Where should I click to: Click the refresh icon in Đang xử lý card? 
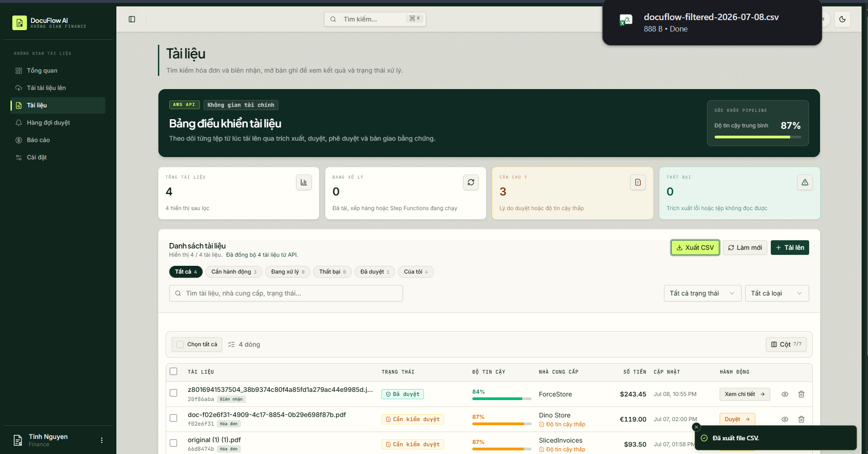471,182
